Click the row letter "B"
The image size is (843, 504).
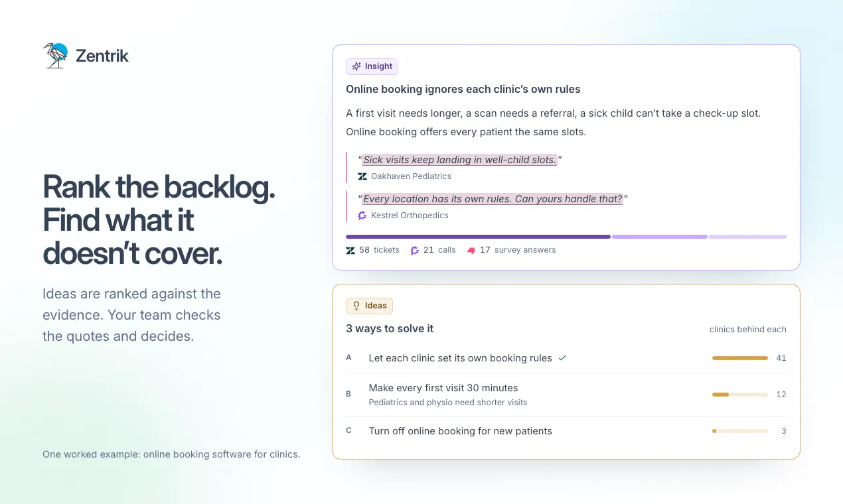click(x=348, y=394)
